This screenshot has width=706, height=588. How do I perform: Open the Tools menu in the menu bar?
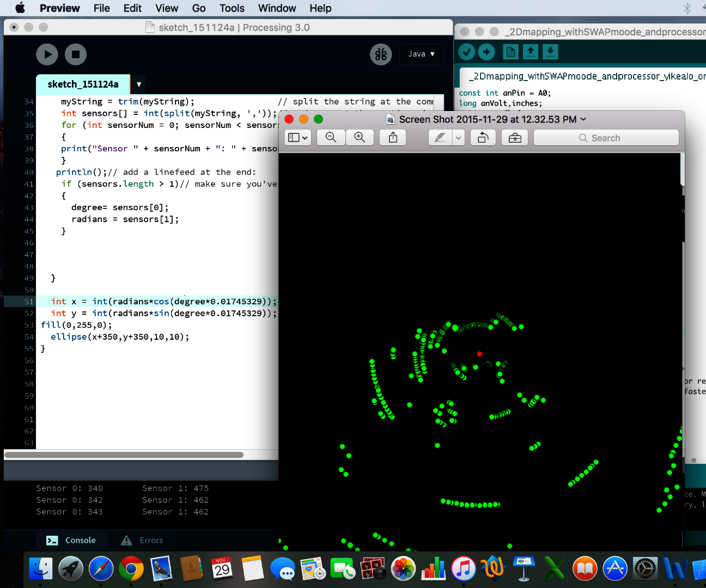pyautogui.click(x=232, y=8)
